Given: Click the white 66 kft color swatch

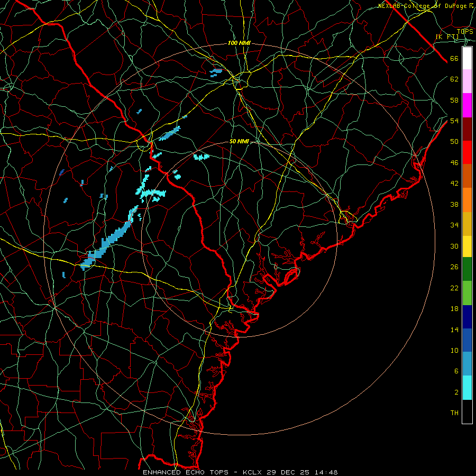Looking at the screenshot, I should tap(467, 58).
